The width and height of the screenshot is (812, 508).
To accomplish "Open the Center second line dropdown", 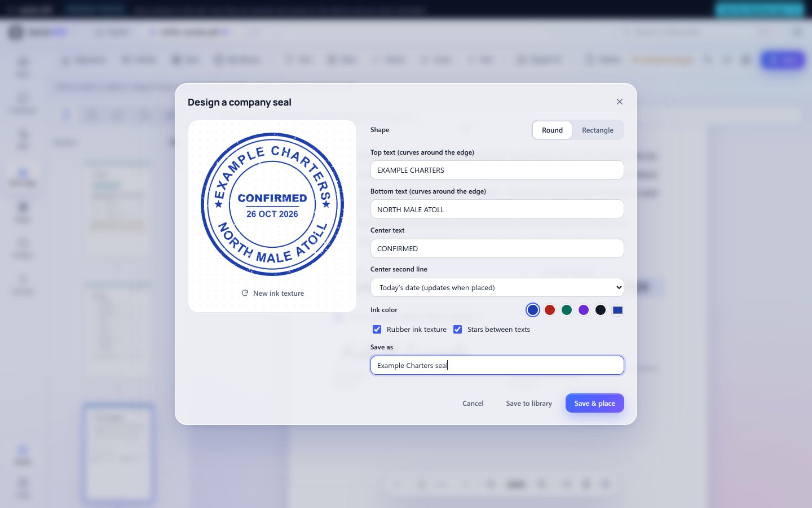I will 497,287.
